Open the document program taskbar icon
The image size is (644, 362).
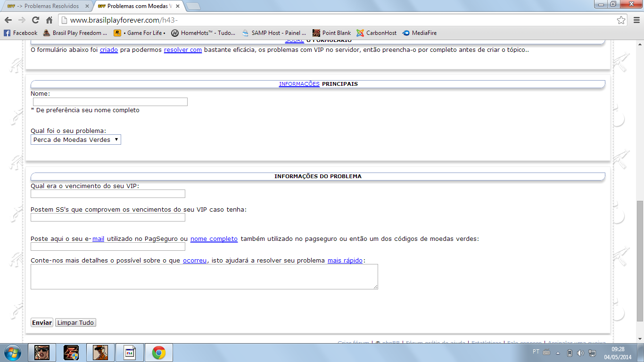[x=130, y=353]
